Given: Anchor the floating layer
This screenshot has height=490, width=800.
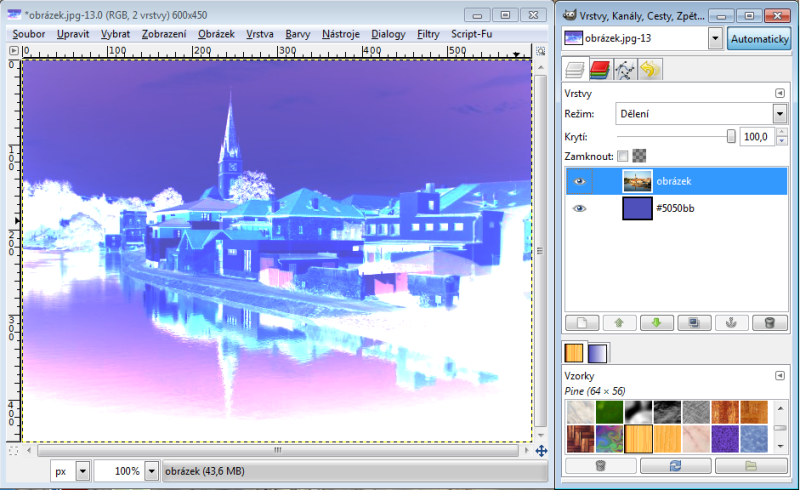Looking at the screenshot, I should (732, 323).
